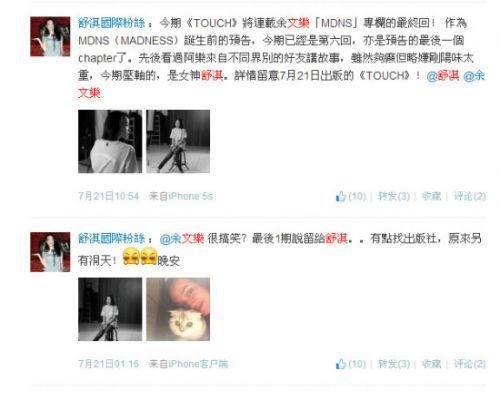Like the first post with thumbs-up icon
This screenshot has height=400, width=500.
[351, 196]
